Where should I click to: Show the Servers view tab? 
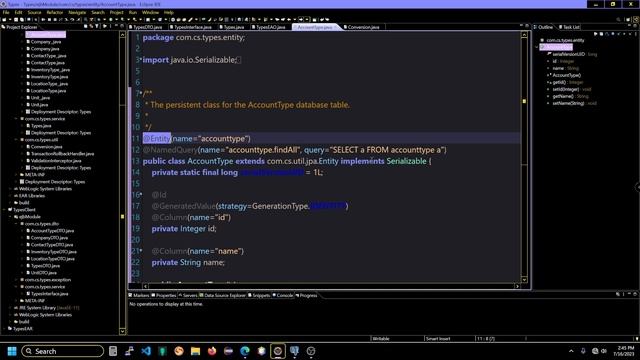pos(188,295)
